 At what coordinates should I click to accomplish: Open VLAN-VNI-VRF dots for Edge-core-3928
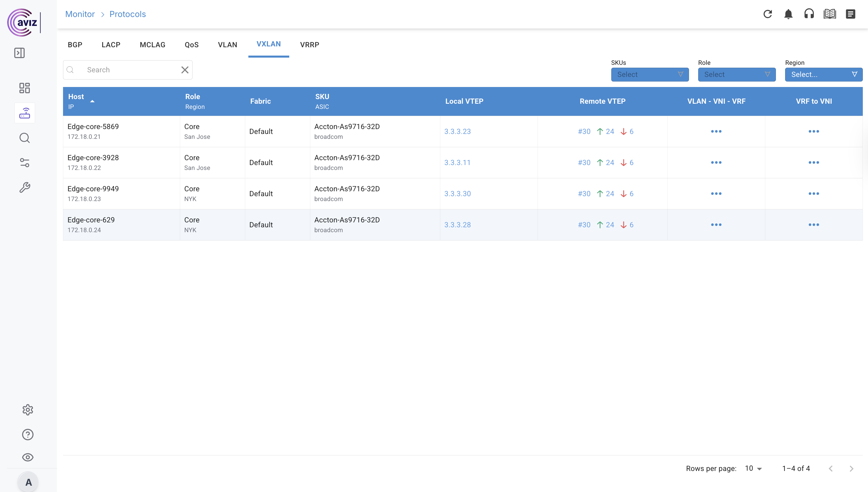click(x=716, y=162)
